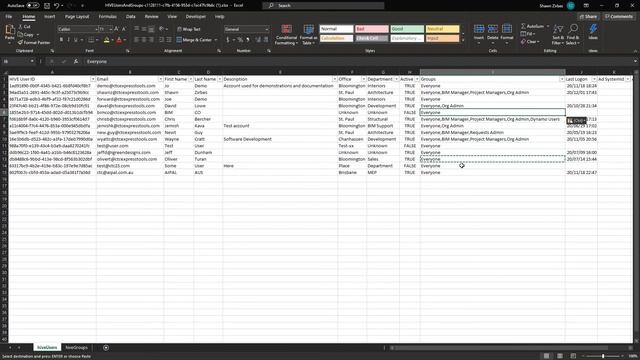Toggle Wrap Text
The width and height of the screenshot is (640, 360).
tap(189, 29)
